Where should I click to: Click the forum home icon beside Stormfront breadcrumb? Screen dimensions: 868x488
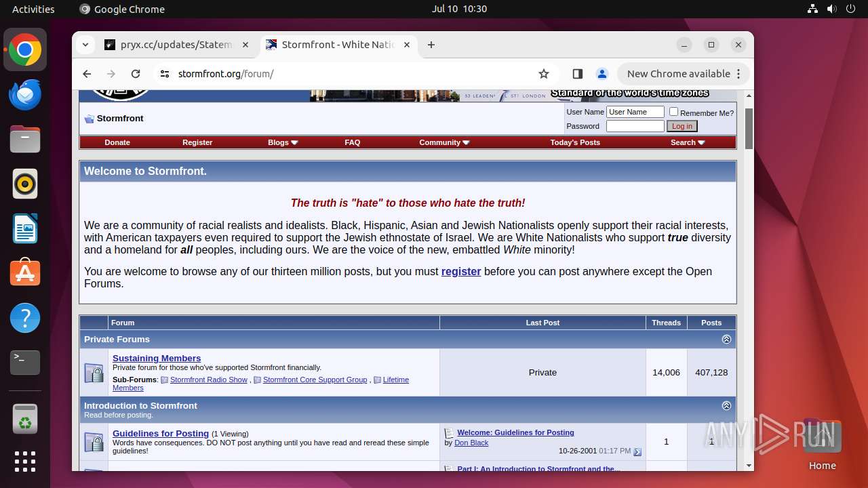[89, 119]
